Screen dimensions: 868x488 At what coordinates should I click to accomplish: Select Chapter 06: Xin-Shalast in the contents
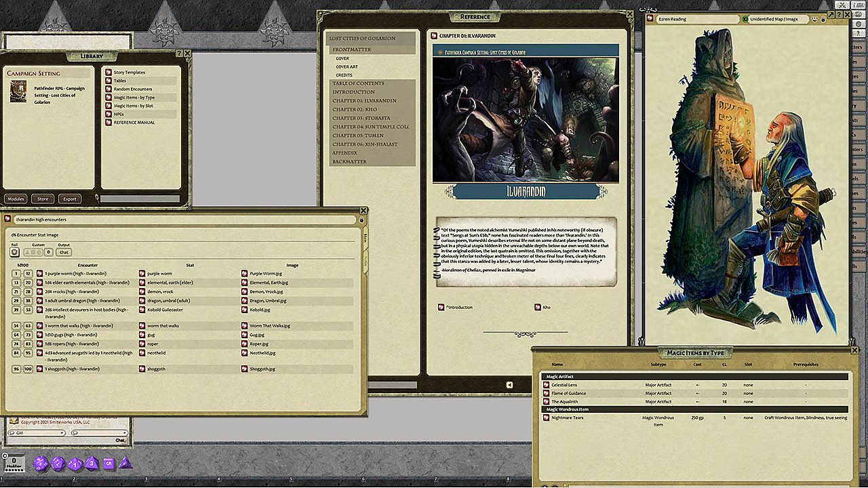(365, 144)
